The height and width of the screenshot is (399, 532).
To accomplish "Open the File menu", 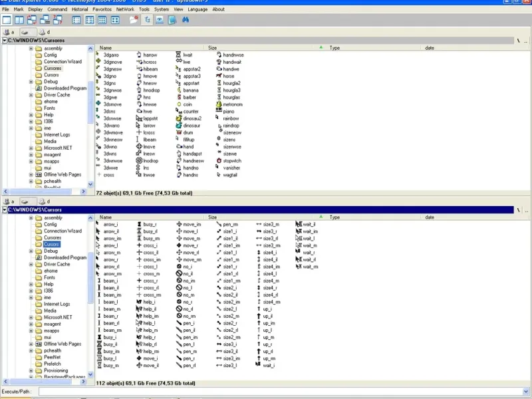I will click(5, 9).
